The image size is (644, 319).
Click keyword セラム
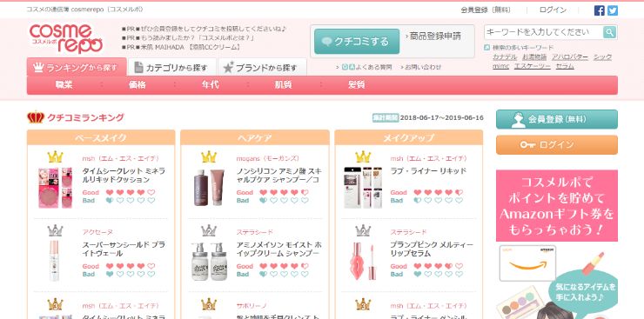coord(565,66)
